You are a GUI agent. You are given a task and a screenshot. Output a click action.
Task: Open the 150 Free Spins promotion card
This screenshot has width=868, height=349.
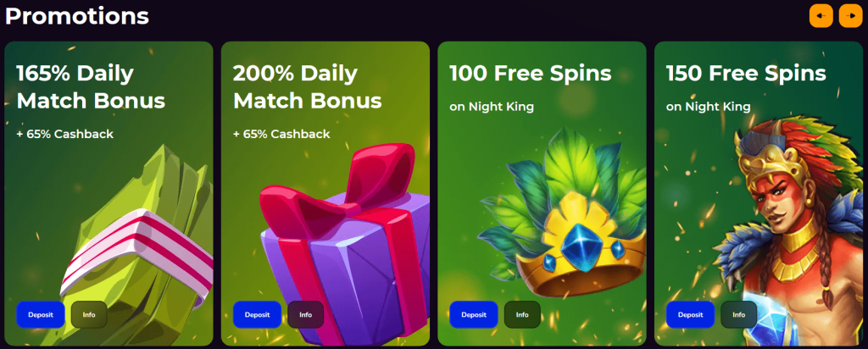pyautogui.click(x=759, y=194)
